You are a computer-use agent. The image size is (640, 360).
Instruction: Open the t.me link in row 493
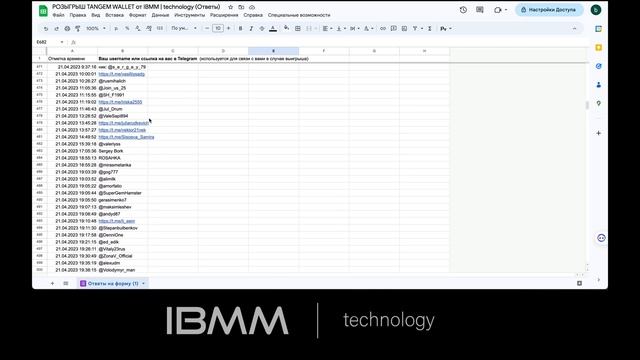117,221
